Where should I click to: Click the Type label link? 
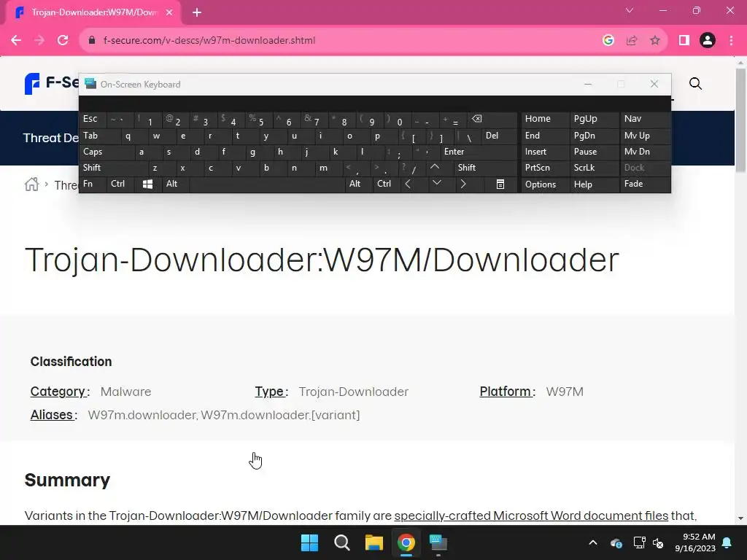[269, 392]
